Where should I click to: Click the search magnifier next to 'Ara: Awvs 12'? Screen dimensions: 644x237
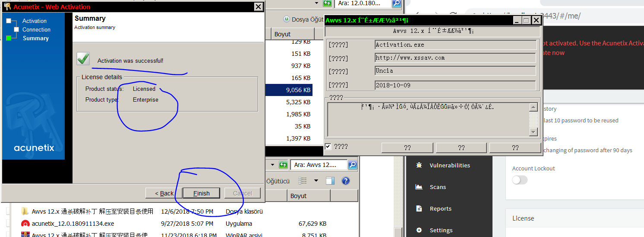click(x=353, y=165)
